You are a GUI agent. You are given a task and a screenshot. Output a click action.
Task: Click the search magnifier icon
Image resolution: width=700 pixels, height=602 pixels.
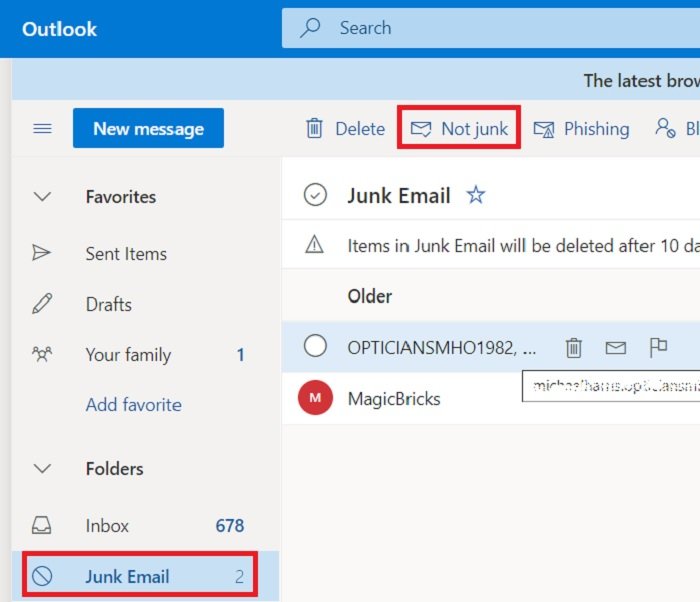(x=310, y=28)
